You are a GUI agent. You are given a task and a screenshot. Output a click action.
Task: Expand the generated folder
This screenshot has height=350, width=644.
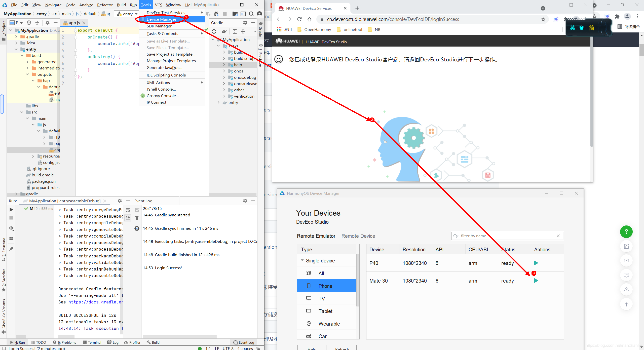coord(28,62)
